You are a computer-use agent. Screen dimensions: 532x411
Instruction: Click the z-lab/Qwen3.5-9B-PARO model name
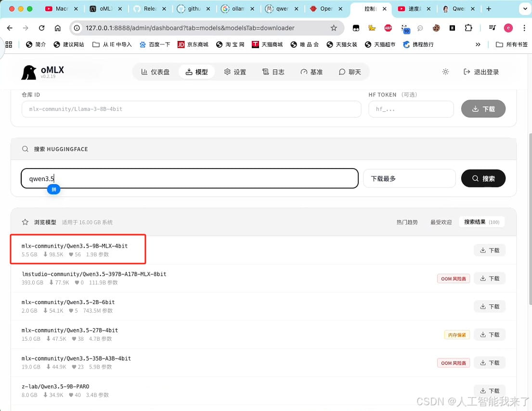point(55,386)
